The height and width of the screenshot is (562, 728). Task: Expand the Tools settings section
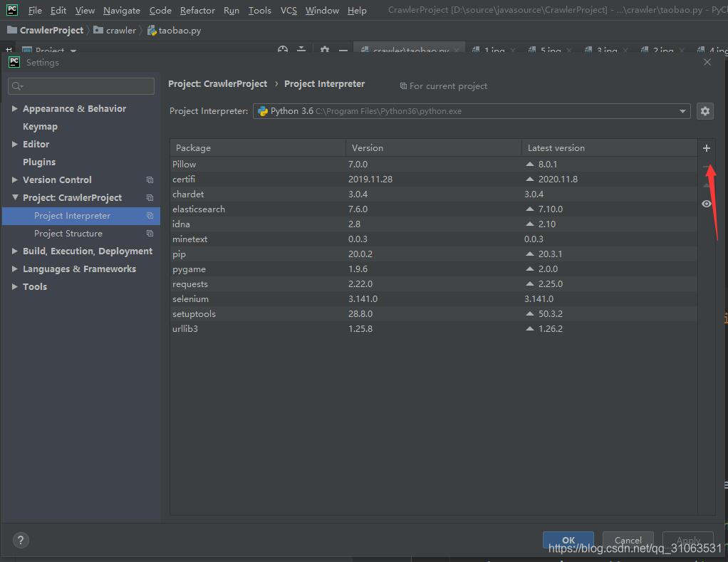15,286
